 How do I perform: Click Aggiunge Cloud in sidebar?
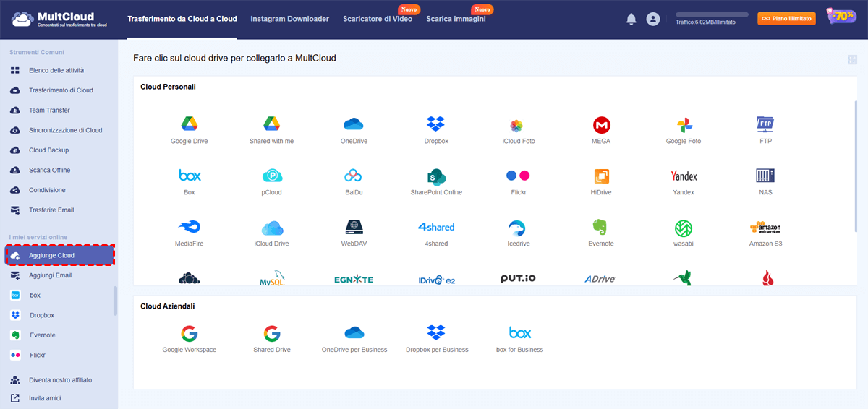[x=59, y=256]
